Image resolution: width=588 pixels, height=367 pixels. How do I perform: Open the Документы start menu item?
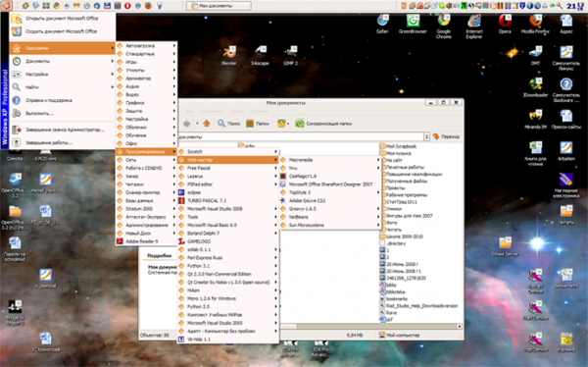(x=63, y=61)
